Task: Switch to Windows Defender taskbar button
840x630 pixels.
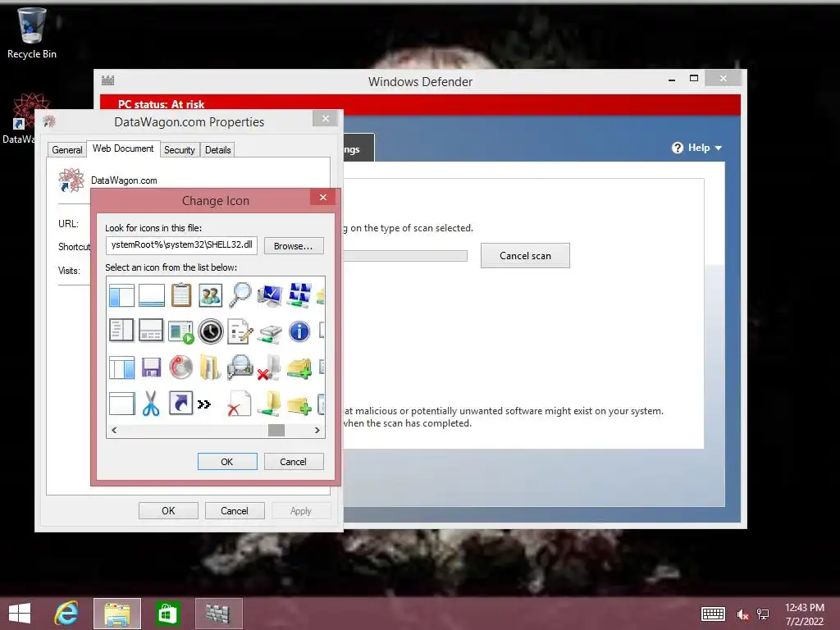Action: (218, 614)
